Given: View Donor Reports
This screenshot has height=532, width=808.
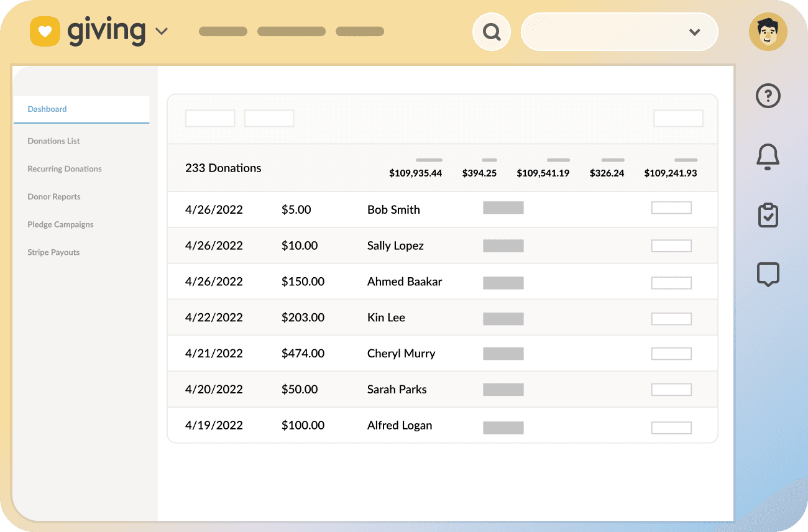Looking at the screenshot, I should pos(54,196).
